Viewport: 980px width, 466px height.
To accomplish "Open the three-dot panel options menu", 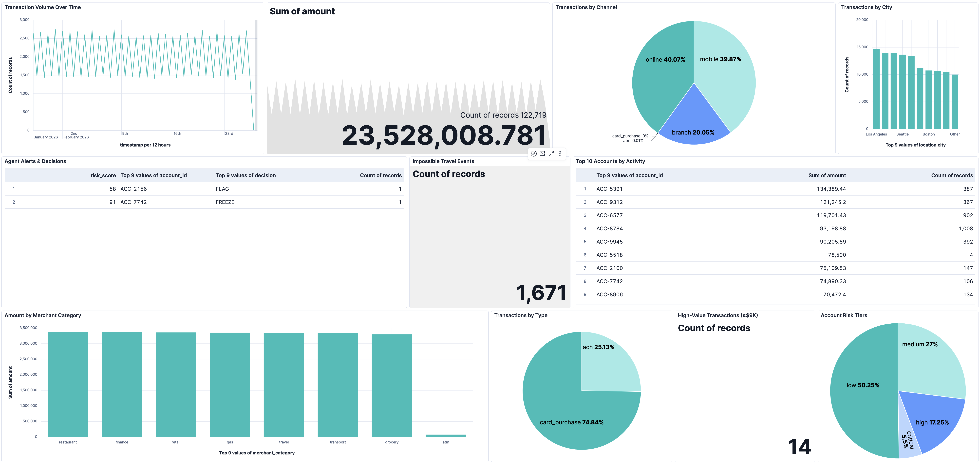I will pos(560,154).
